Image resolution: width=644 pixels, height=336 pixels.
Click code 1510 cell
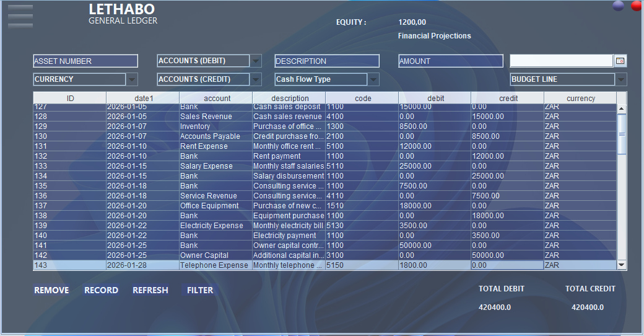click(x=362, y=206)
